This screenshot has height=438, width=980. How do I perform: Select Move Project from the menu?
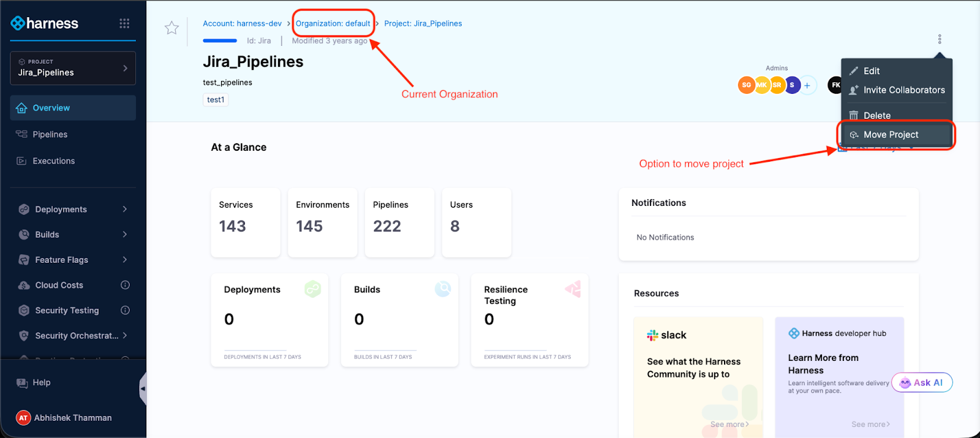pos(897,135)
